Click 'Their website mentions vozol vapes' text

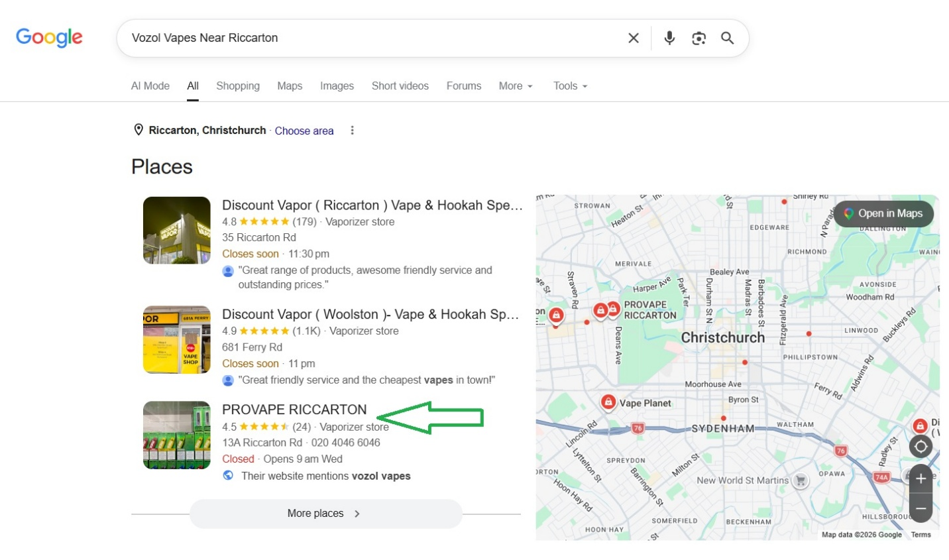(x=326, y=476)
